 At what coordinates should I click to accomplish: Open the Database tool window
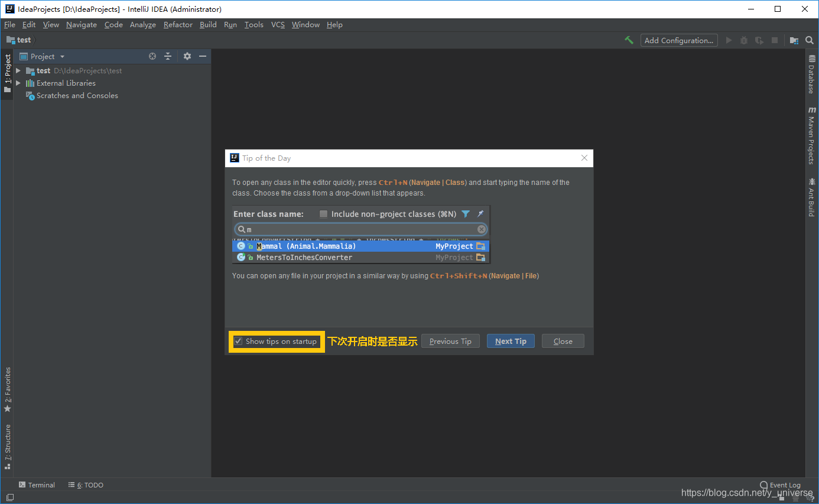pyautogui.click(x=812, y=74)
